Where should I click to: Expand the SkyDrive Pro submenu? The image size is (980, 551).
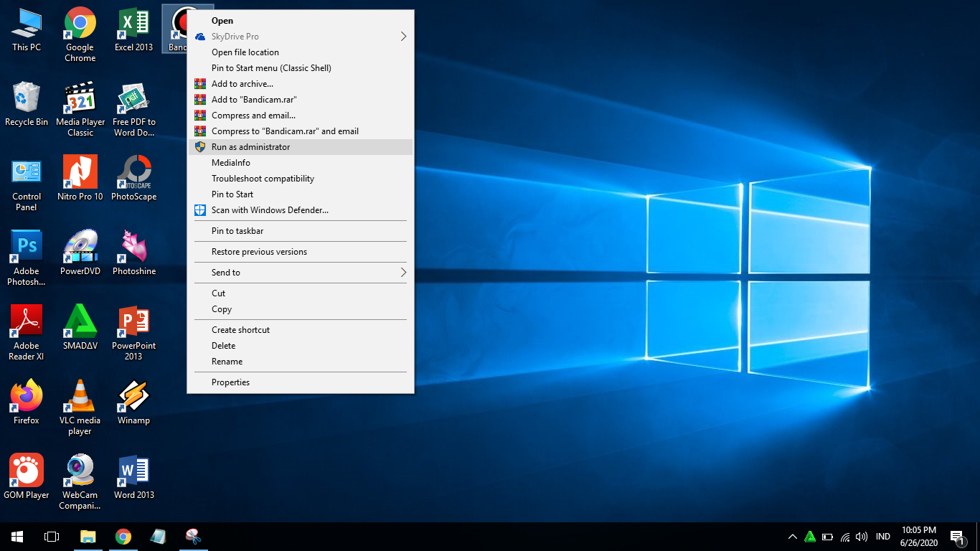301,37
